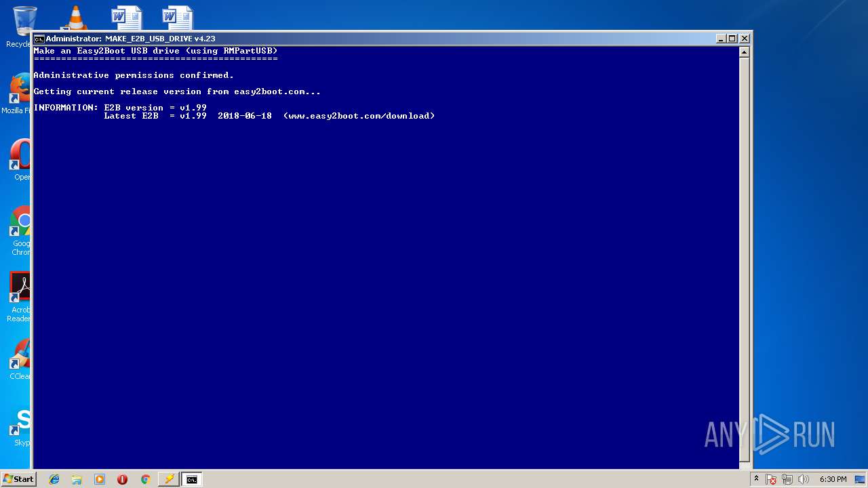Click the 2018-06-18 release date text
Viewport: 868px width, 488px height.
coord(245,116)
